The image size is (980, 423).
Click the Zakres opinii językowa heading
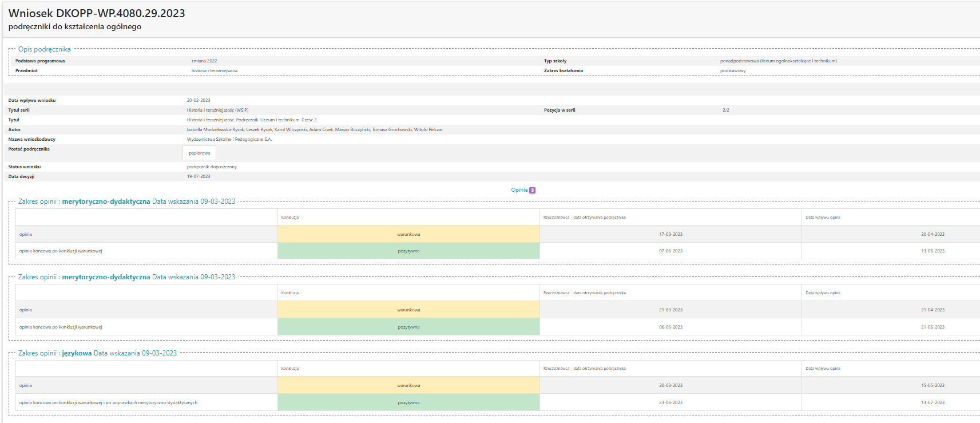(97, 353)
